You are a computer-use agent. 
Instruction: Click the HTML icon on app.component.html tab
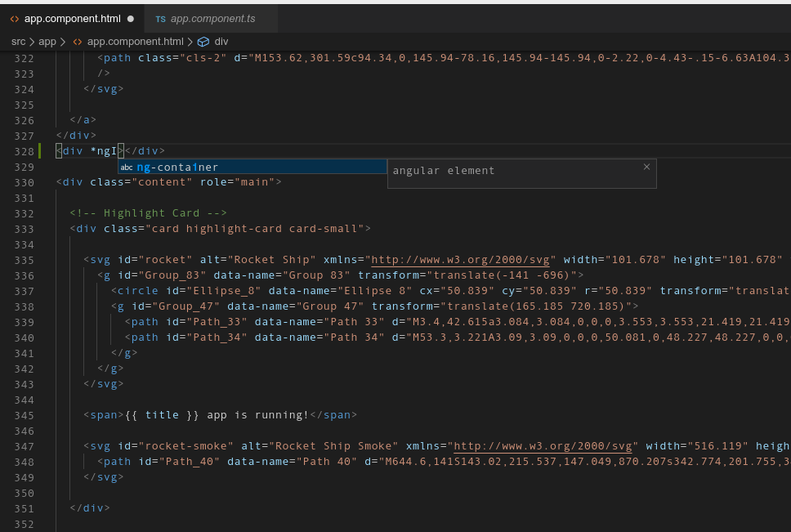pos(14,18)
